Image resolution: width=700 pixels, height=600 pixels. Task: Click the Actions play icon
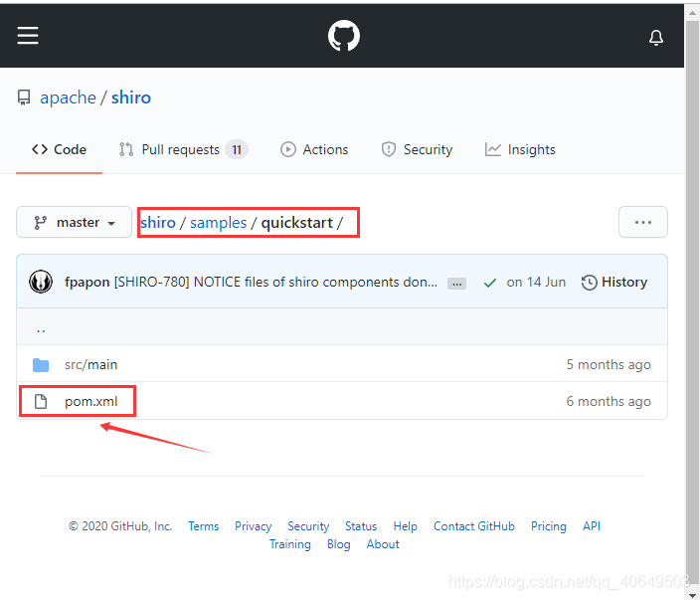[x=288, y=149]
